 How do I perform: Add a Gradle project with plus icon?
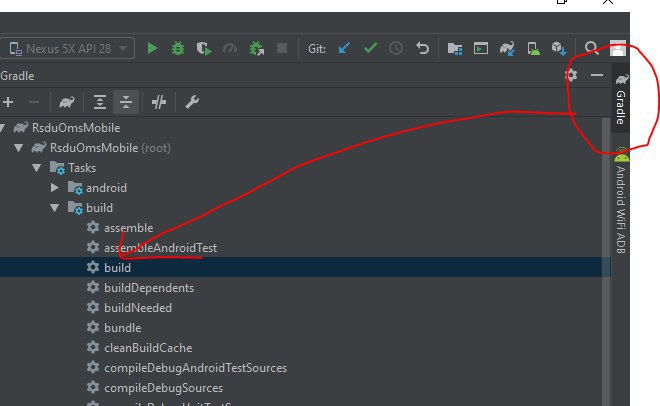click(x=8, y=102)
